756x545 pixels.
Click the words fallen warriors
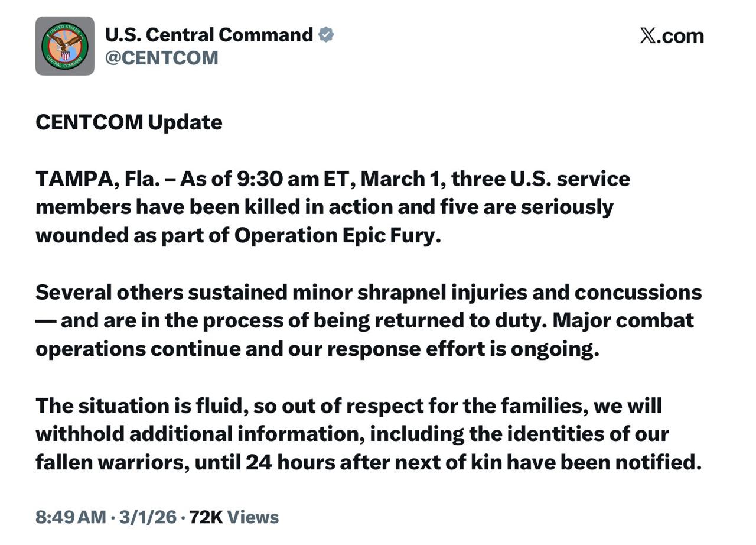pyautogui.click(x=111, y=462)
